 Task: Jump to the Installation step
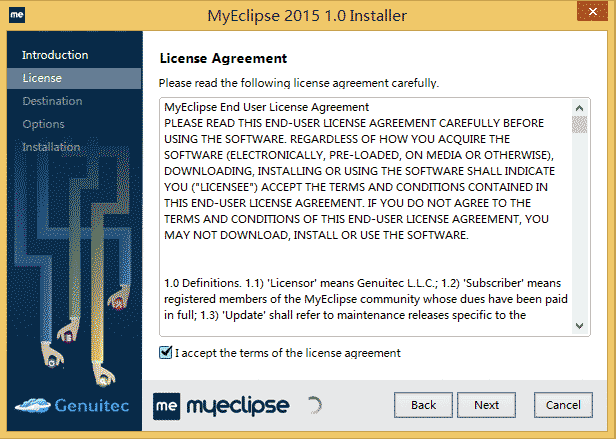coord(51,147)
